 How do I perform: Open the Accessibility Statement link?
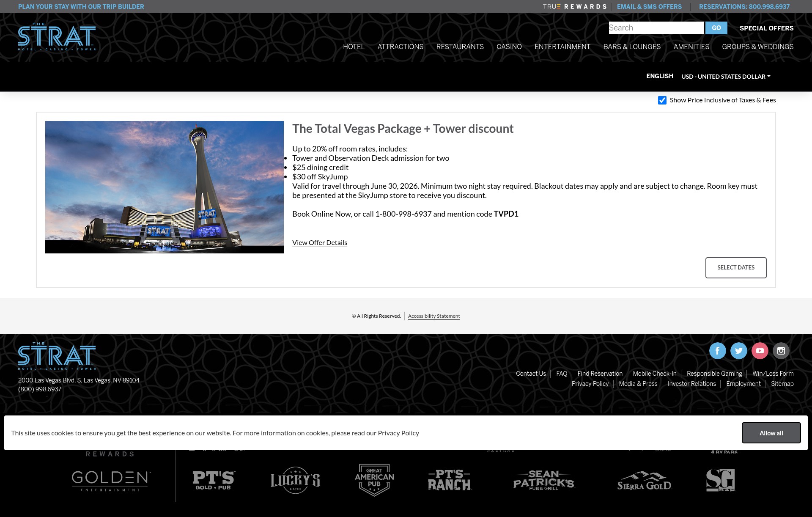434,316
